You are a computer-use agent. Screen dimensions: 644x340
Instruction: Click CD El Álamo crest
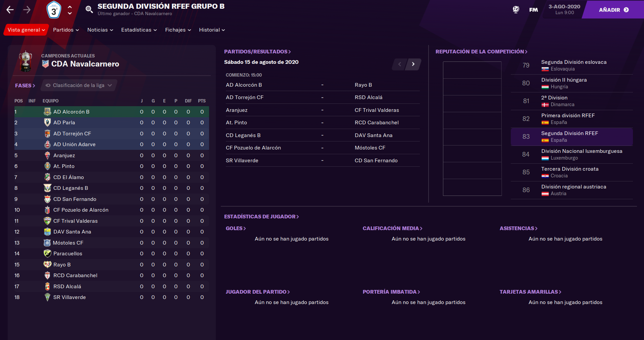47,177
